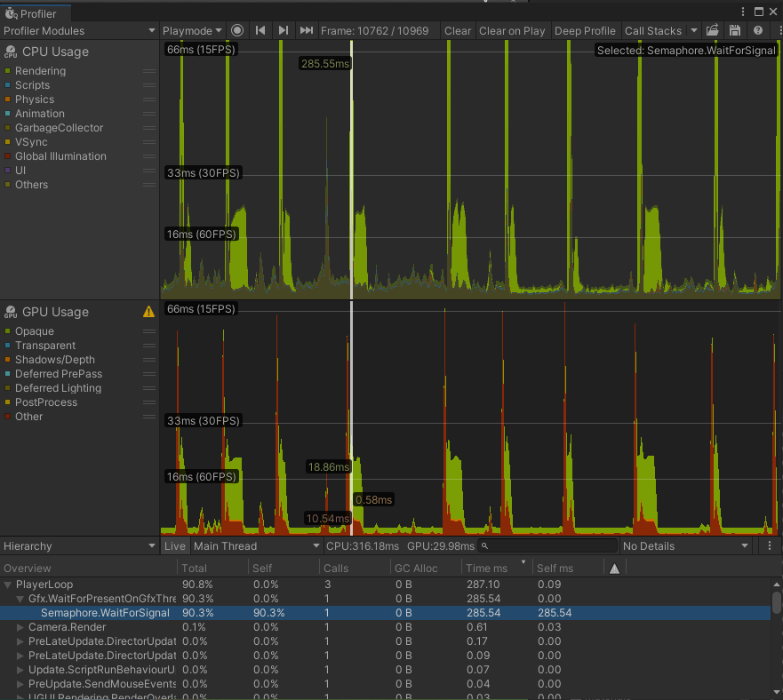Enable Deep Profile

click(x=585, y=30)
